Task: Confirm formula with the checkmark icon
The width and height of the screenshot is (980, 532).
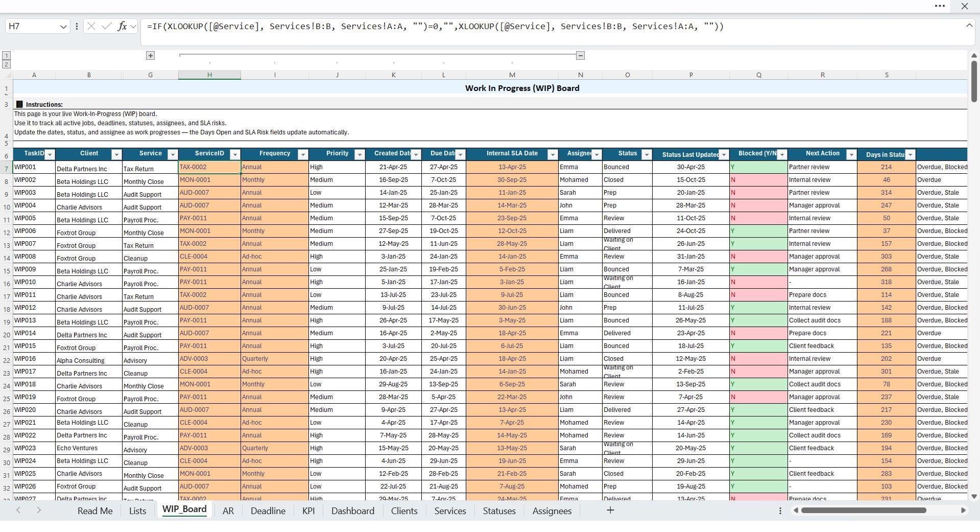Action: pos(106,26)
